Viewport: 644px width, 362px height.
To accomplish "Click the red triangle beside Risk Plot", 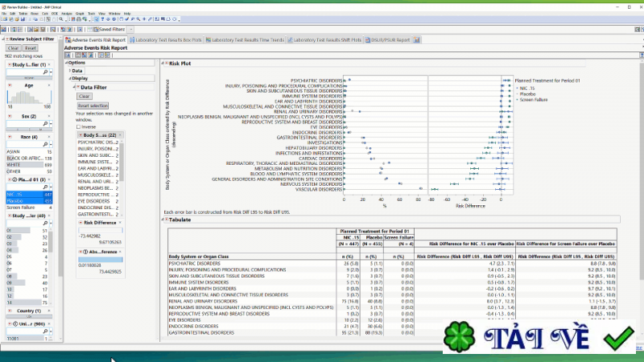I will coord(166,63).
